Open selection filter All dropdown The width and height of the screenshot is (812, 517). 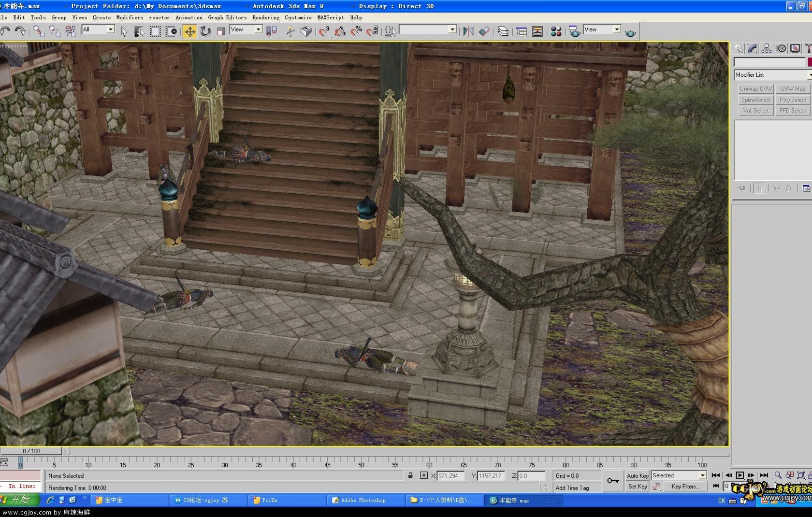[98, 30]
